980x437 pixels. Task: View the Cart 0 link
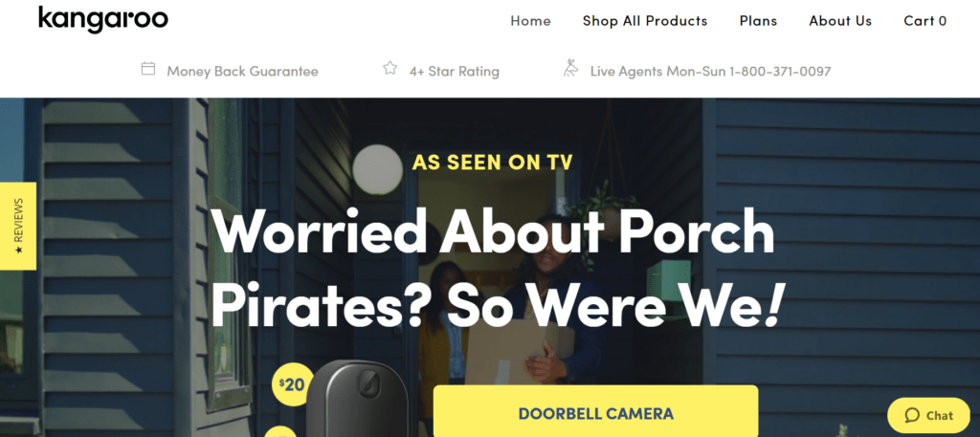coord(925,21)
